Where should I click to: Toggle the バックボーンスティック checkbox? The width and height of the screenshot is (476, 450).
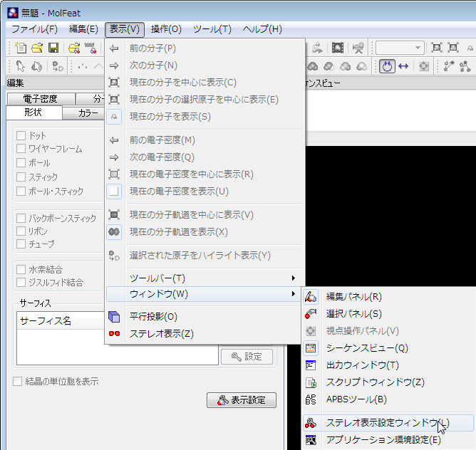(x=21, y=218)
